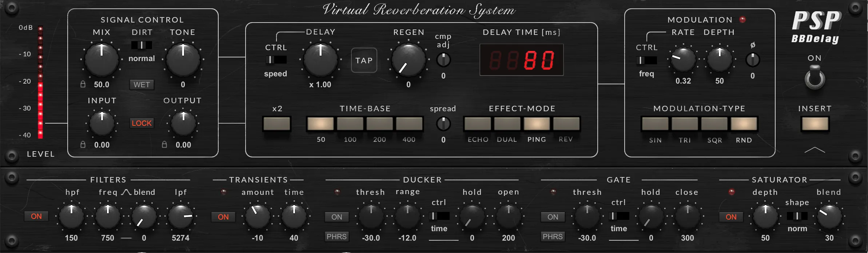Image resolution: width=868 pixels, height=253 pixels.
Task: Click the filter bandpass shape icon
Action: pos(126,192)
